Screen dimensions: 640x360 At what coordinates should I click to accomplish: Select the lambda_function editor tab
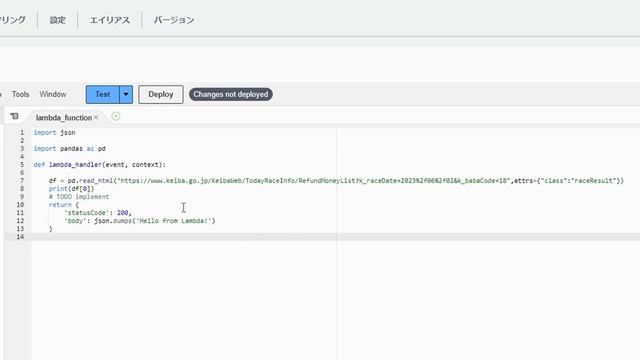[64, 118]
